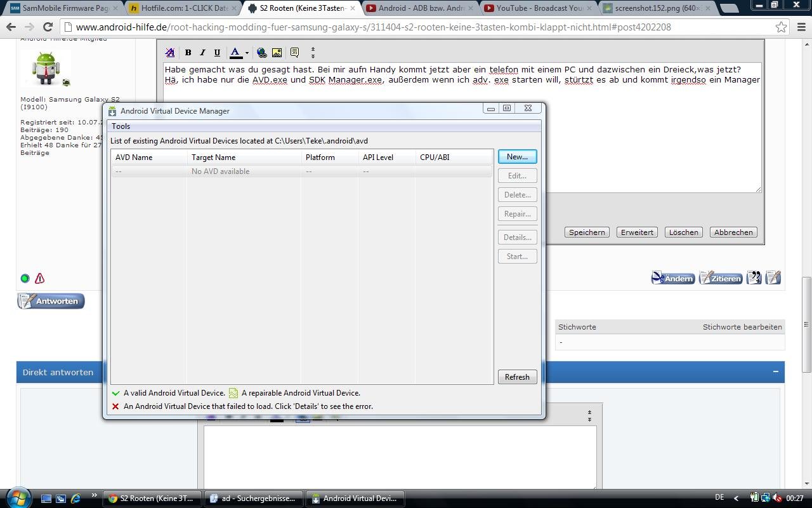Click the Switch between windows quick launch icon

61,498
